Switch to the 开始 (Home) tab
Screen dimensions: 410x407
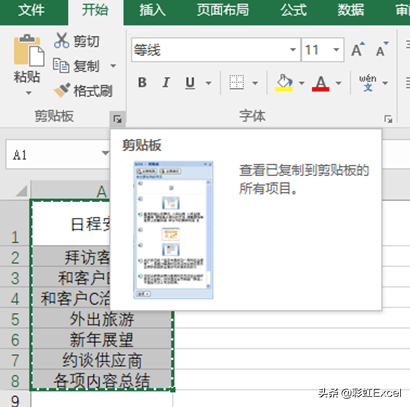(x=95, y=10)
